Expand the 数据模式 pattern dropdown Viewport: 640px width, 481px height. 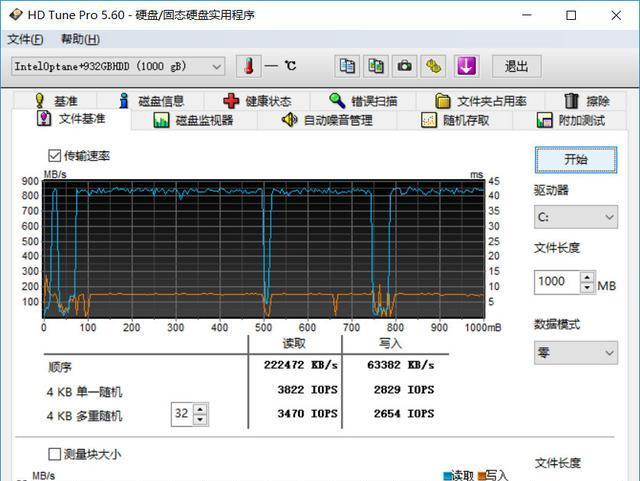tap(576, 353)
